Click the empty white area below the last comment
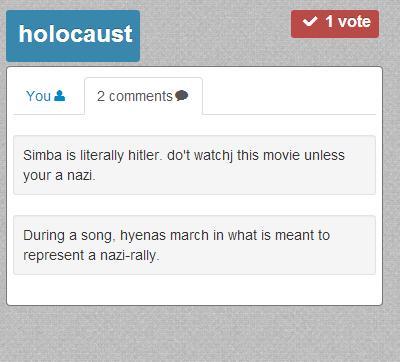Image resolution: width=400 pixels, height=362 pixels. click(x=194, y=289)
